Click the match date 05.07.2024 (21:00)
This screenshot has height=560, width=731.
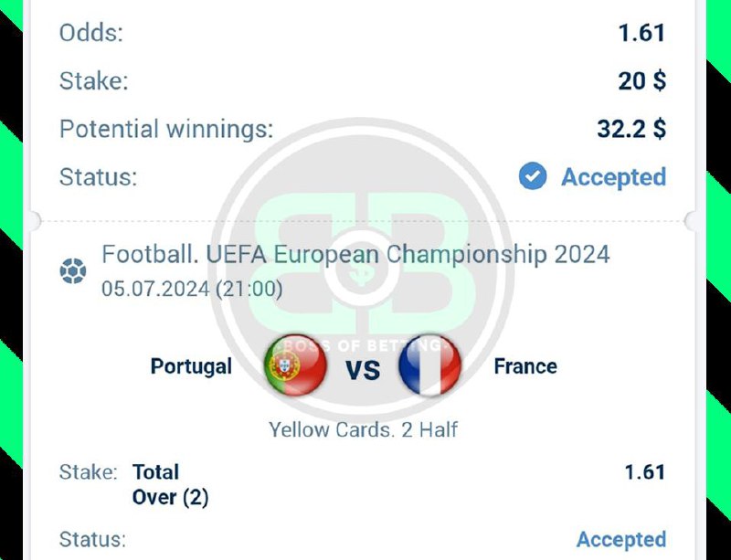tap(192, 290)
